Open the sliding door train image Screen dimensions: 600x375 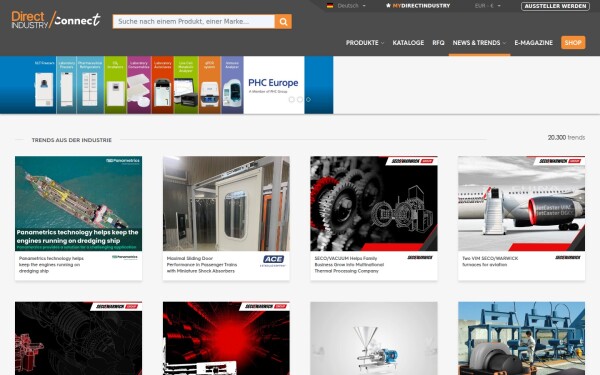click(226, 203)
